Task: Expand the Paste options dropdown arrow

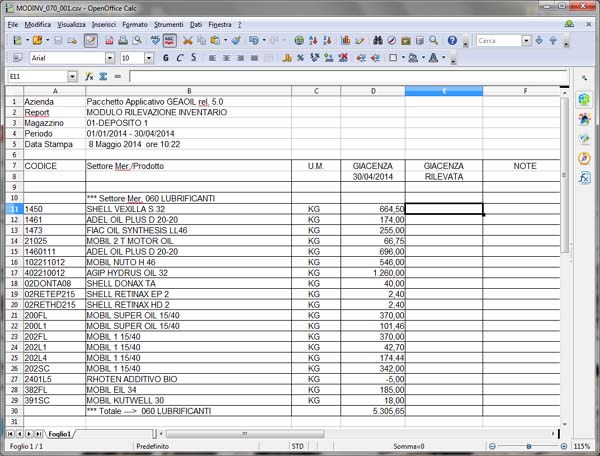Action: tap(225, 40)
